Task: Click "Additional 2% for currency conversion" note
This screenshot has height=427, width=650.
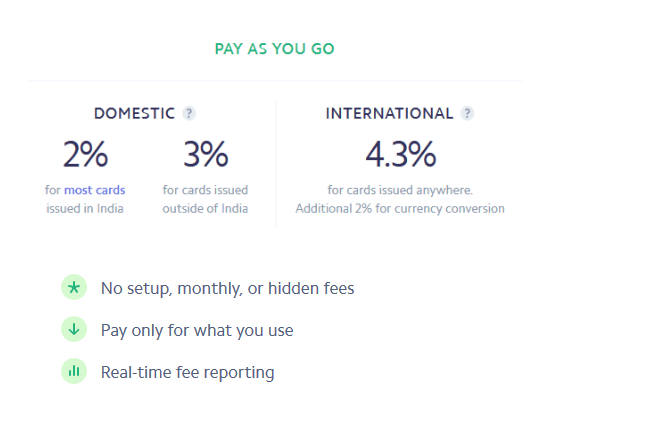Action: pyautogui.click(x=400, y=209)
